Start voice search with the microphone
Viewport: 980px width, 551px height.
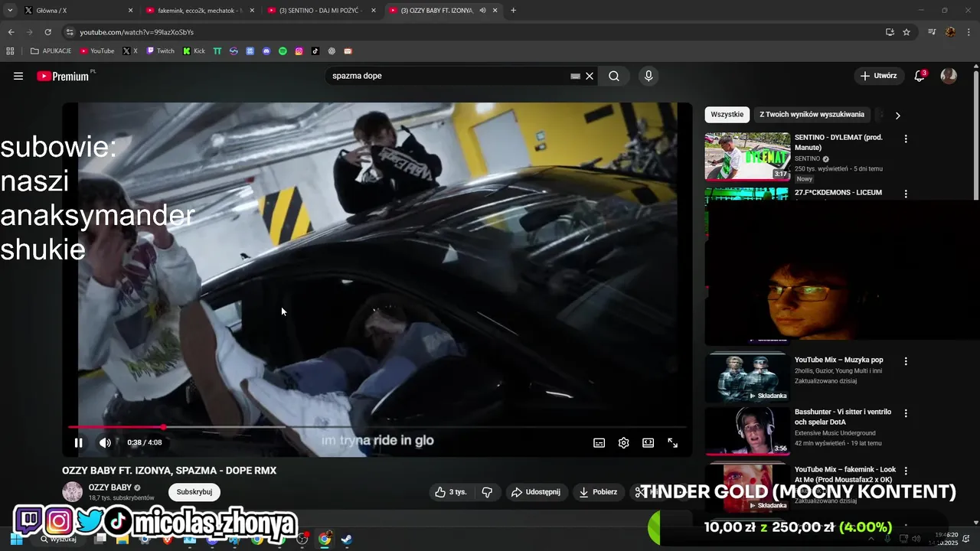pyautogui.click(x=648, y=76)
